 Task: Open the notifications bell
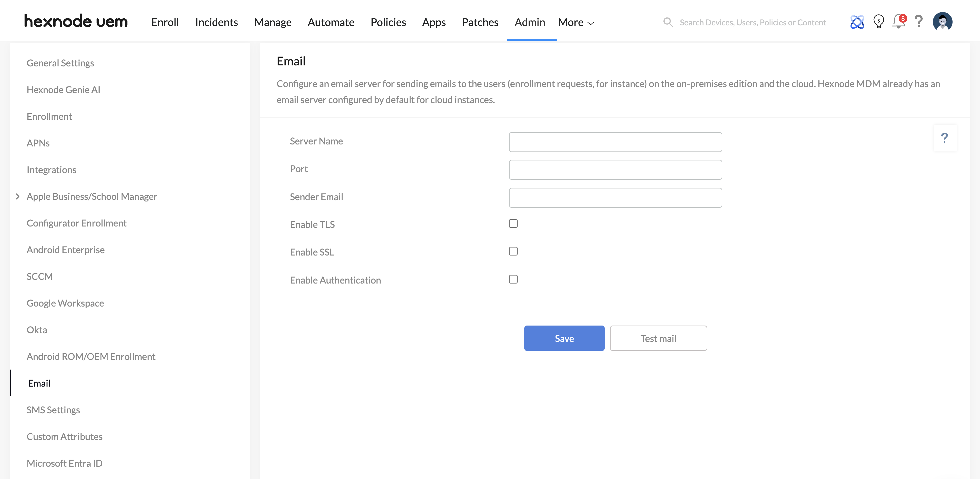tap(899, 22)
